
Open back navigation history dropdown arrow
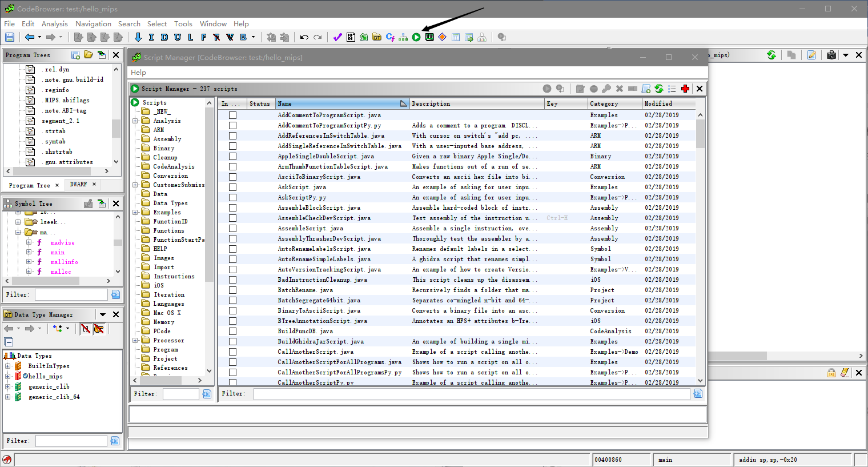39,37
